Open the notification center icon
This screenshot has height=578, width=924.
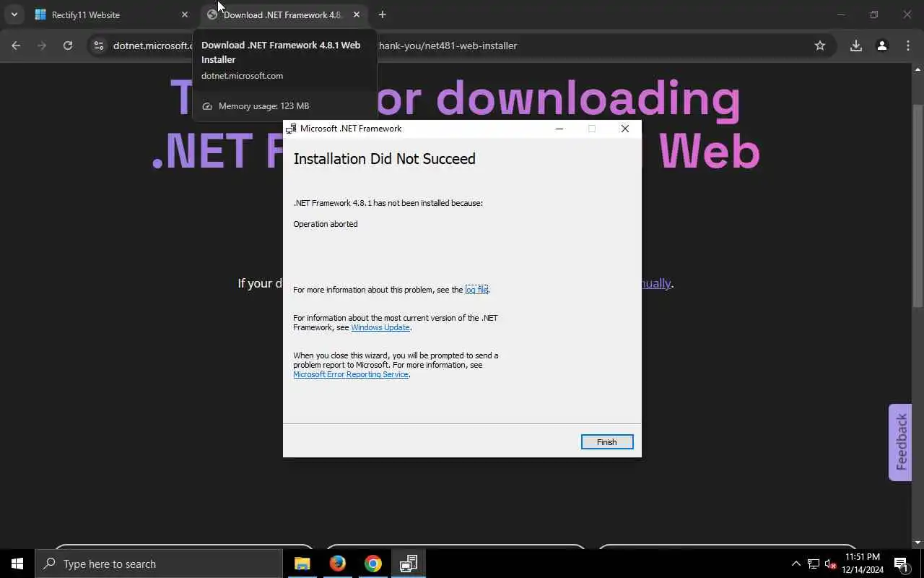tap(901, 564)
